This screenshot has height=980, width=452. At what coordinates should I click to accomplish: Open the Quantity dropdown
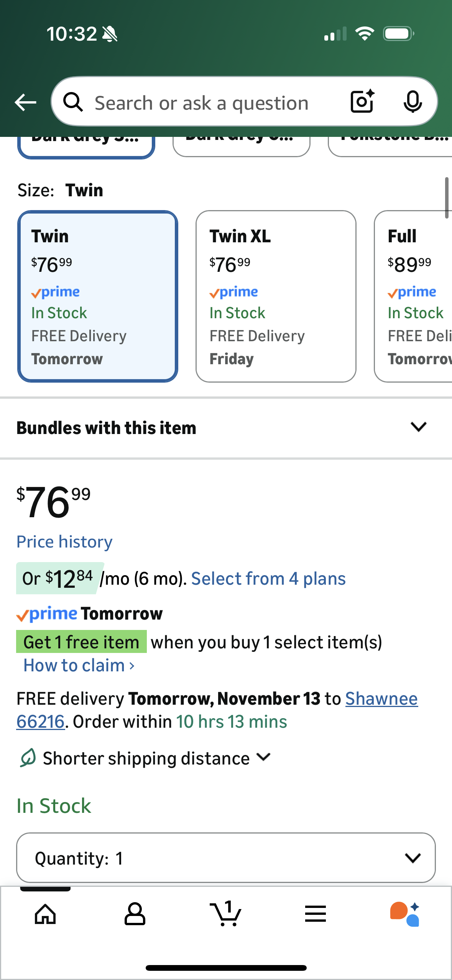click(226, 858)
